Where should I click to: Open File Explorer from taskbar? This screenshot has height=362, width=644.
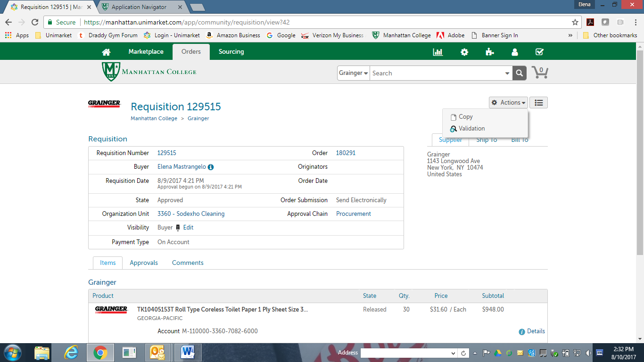tap(42, 353)
